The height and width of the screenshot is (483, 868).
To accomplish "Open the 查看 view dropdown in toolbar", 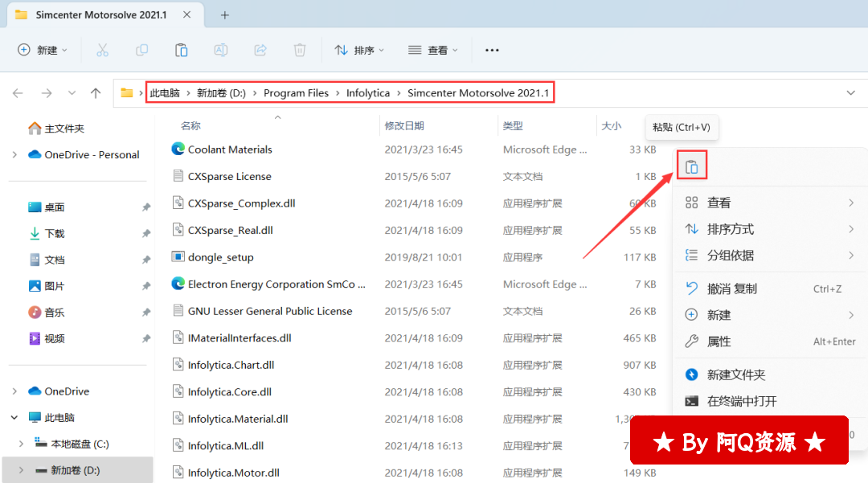I will [432, 50].
